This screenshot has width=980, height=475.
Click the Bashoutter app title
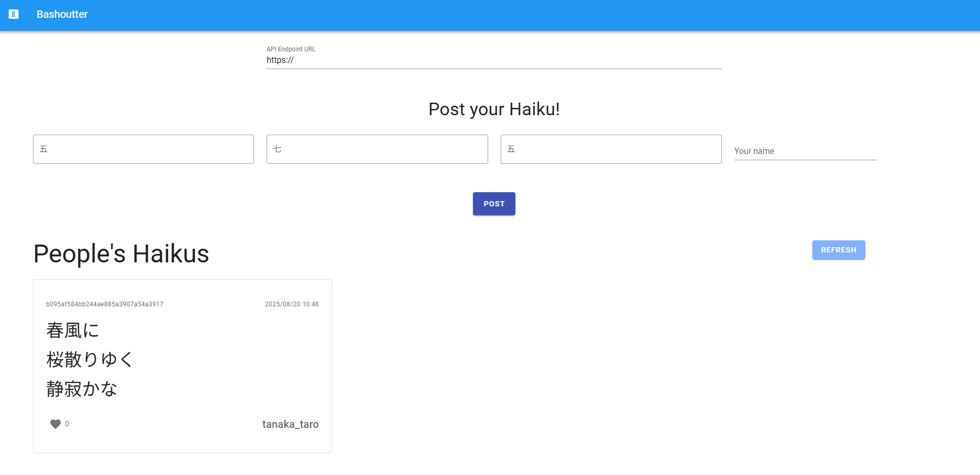(x=62, y=14)
